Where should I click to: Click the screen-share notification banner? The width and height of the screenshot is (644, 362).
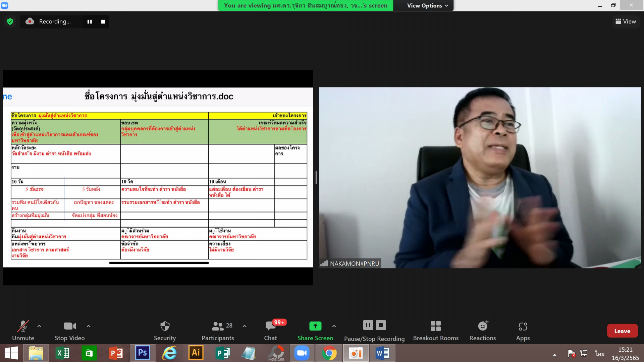pos(306,6)
